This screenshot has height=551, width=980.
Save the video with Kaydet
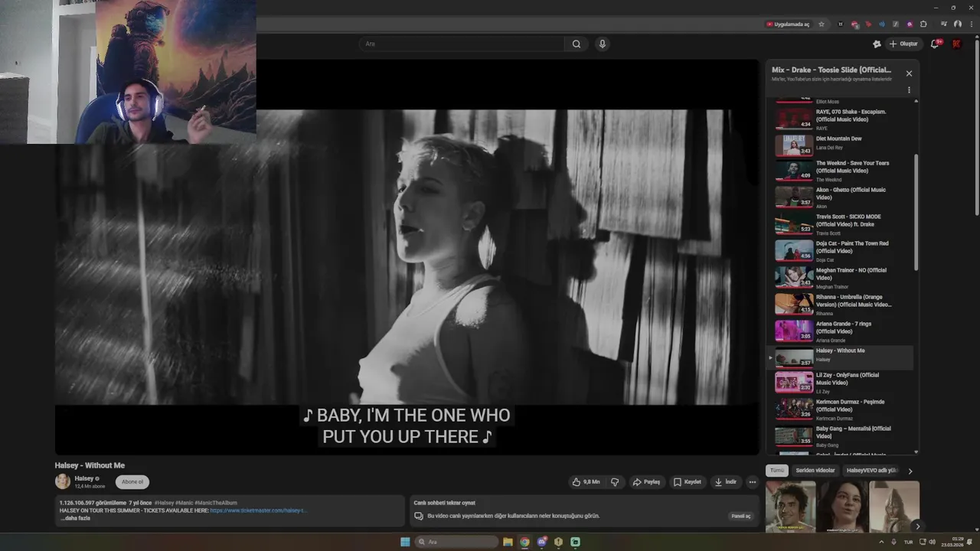coord(688,482)
